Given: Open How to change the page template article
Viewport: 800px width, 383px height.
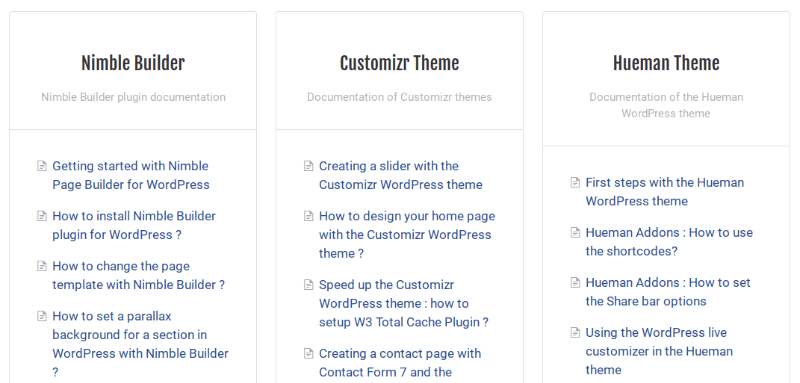Looking at the screenshot, I should click(x=138, y=275).
